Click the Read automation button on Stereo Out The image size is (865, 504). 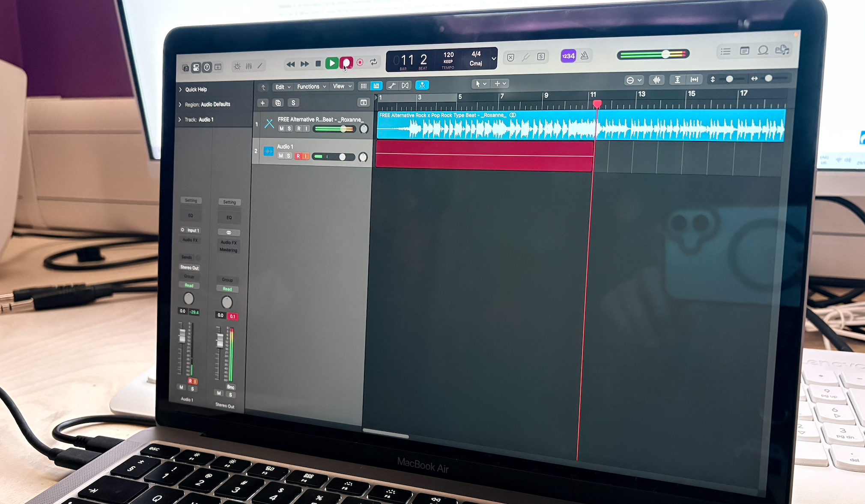(227, 289)
